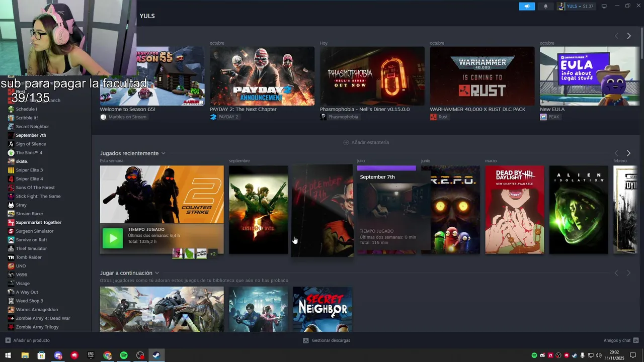Click the Thief Simulator icon
This screenshot has width=644, height=362.
pos(11,248)
